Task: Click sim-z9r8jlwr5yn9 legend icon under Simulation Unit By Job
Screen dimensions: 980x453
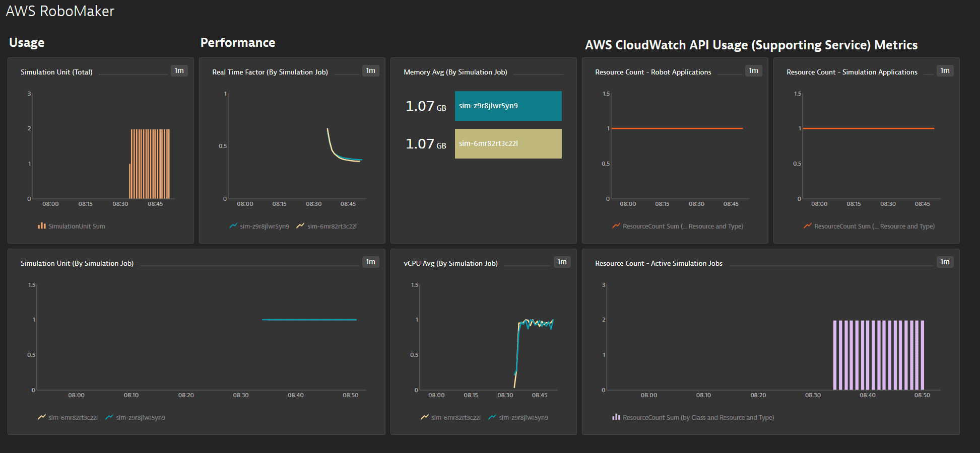Action: (x=109, y=417)
